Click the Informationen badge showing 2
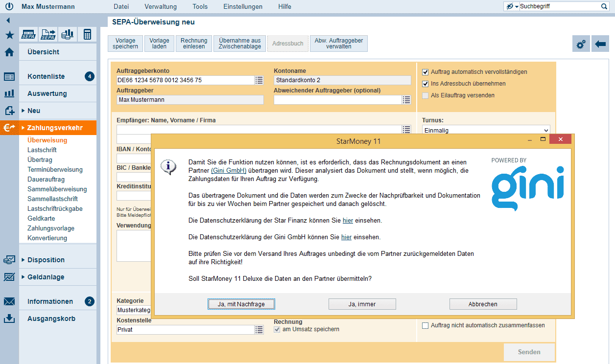The image size is (615, 364). click(x=89, y=301)
